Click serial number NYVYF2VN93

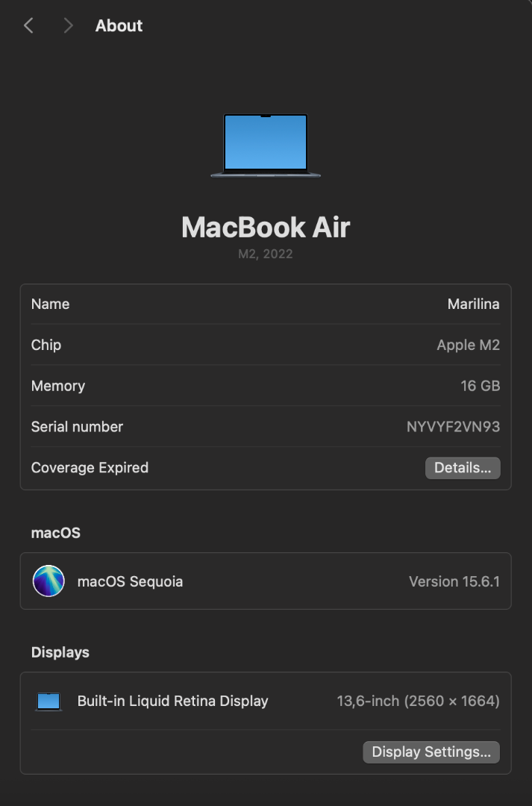454,427
